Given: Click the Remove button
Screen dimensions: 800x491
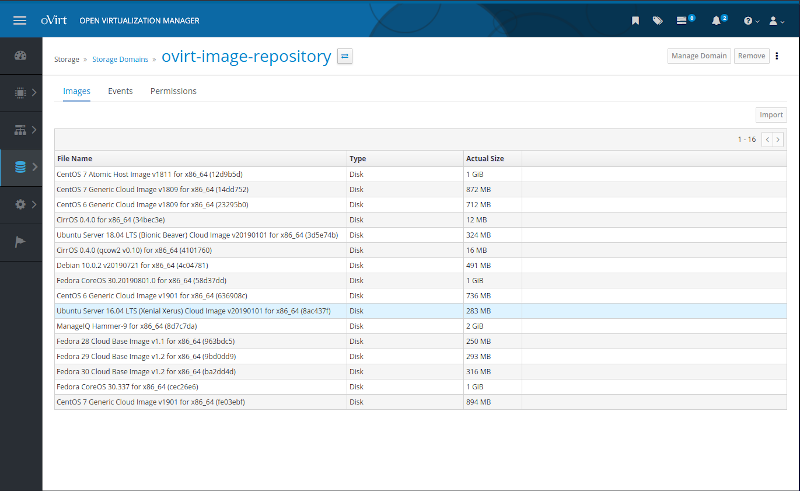Looking at the screenshot, I should click(x=752, y=56).
